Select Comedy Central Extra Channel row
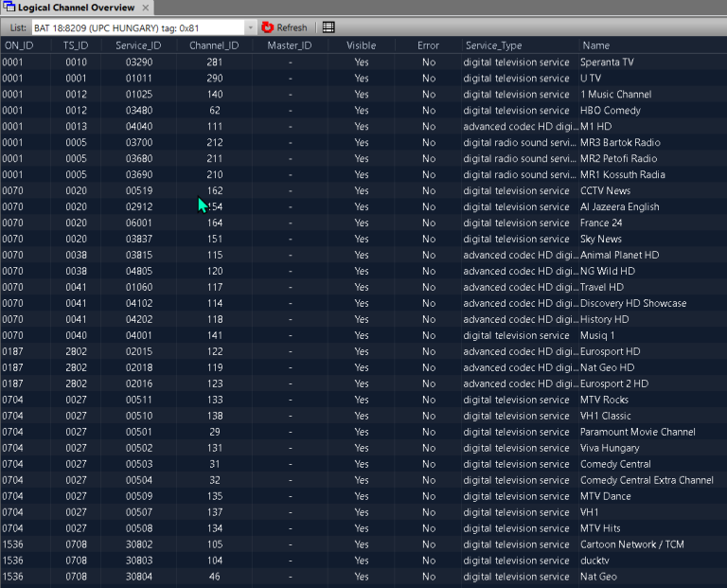Screen dimensions: 727x588 click(363, 480)
